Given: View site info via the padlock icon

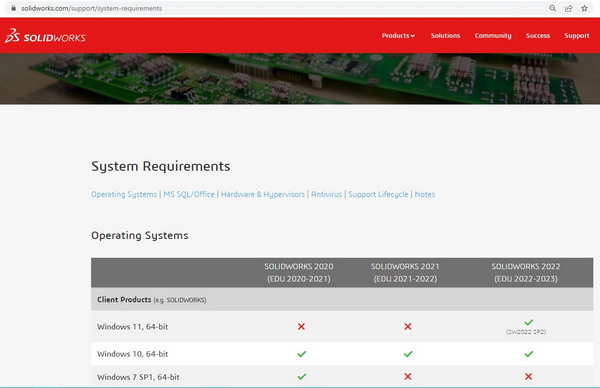Looking at the screenshot, I should [x=13, y=8].
